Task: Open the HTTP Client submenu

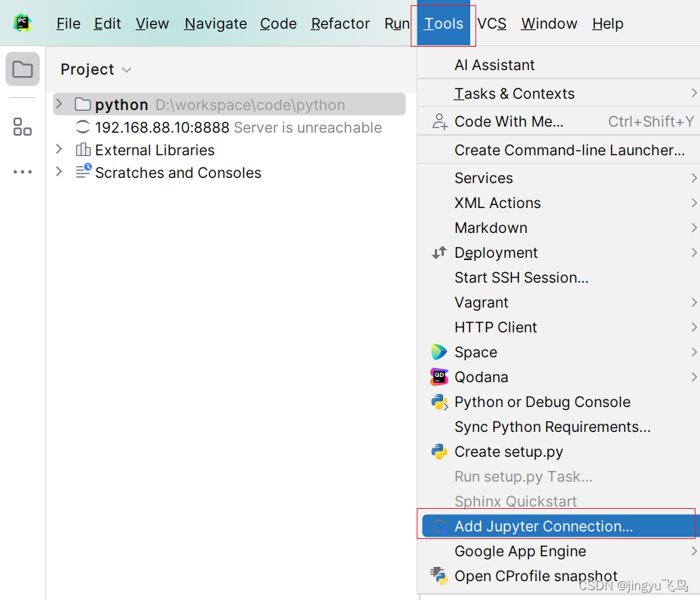Action: pyautogui.click(x=495, y=327)
